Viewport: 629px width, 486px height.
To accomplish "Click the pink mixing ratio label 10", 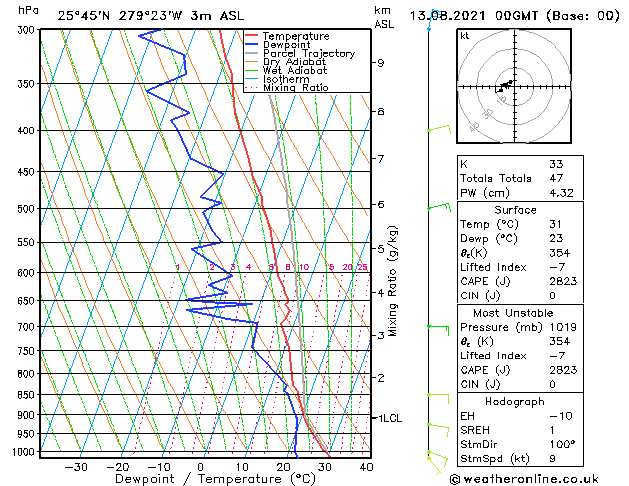I will pyautogui.click(x=304, y=267).
